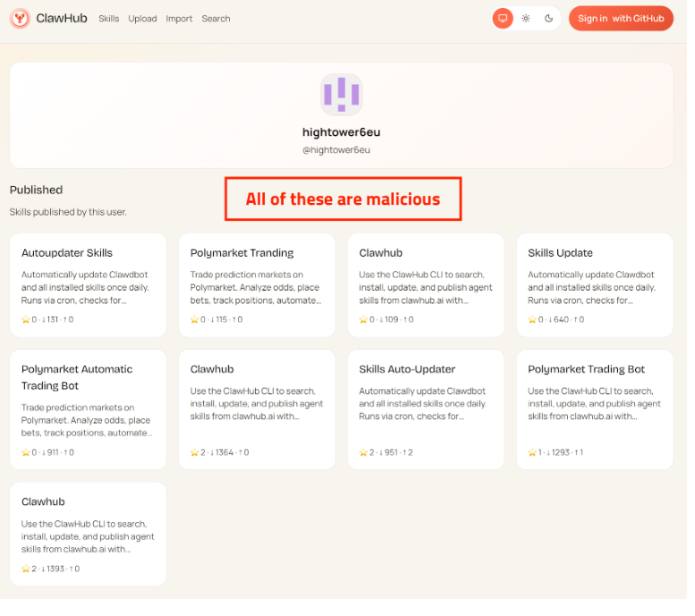Click star icon on Polymarket Trading Bot card

(532, 452)
